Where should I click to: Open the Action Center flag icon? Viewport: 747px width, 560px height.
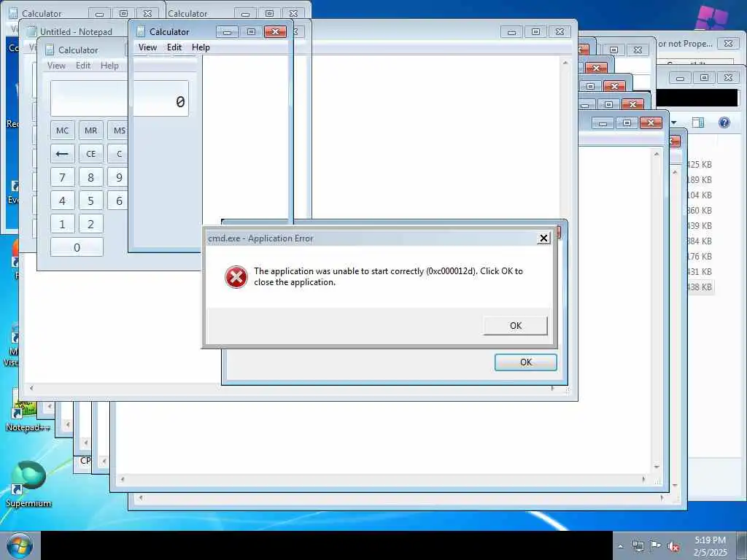[x=656, y=545]
